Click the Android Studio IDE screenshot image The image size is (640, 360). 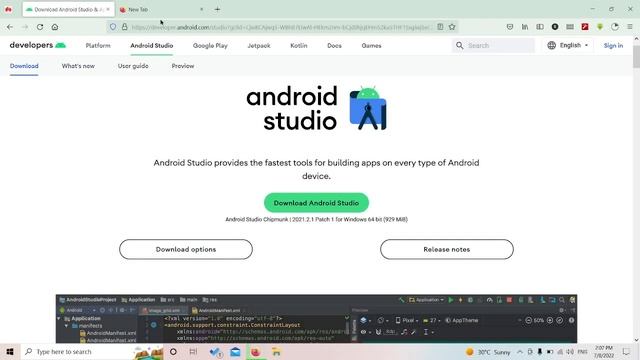(x=316, y=319)
